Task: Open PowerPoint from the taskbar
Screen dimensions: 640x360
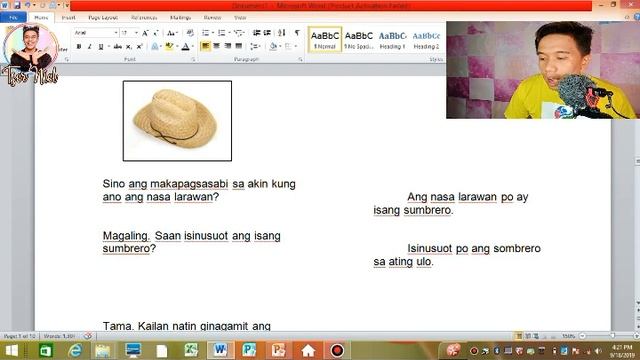Action: (278, 350)
